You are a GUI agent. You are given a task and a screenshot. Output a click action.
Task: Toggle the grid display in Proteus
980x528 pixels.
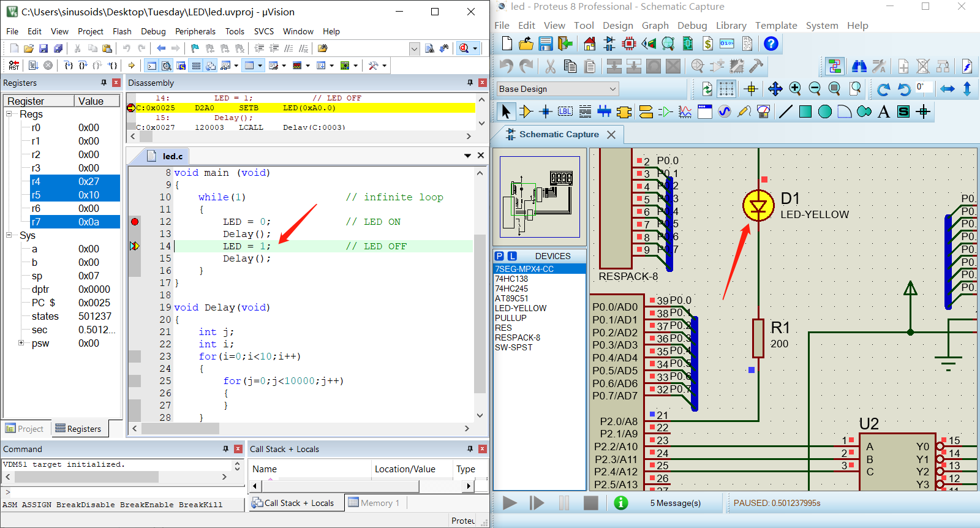[x=726, y=89]
